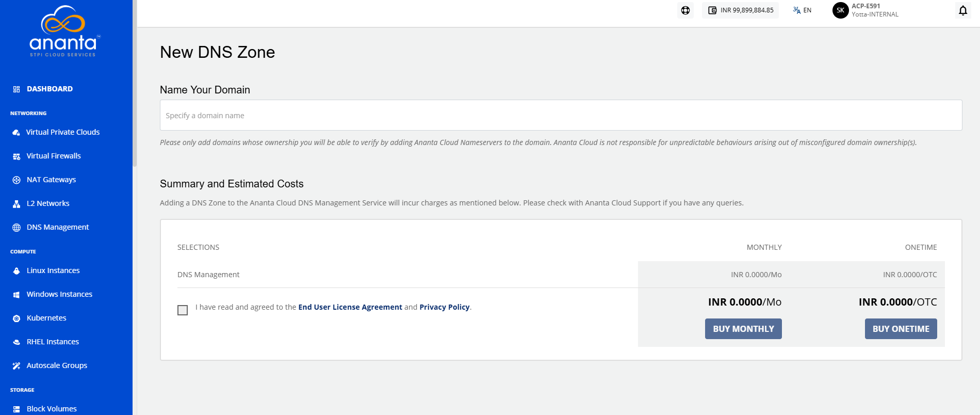The width and height of the screenshot is (980, 415).
Task: Go to Linux Instances
Action: tap(53, 270)
